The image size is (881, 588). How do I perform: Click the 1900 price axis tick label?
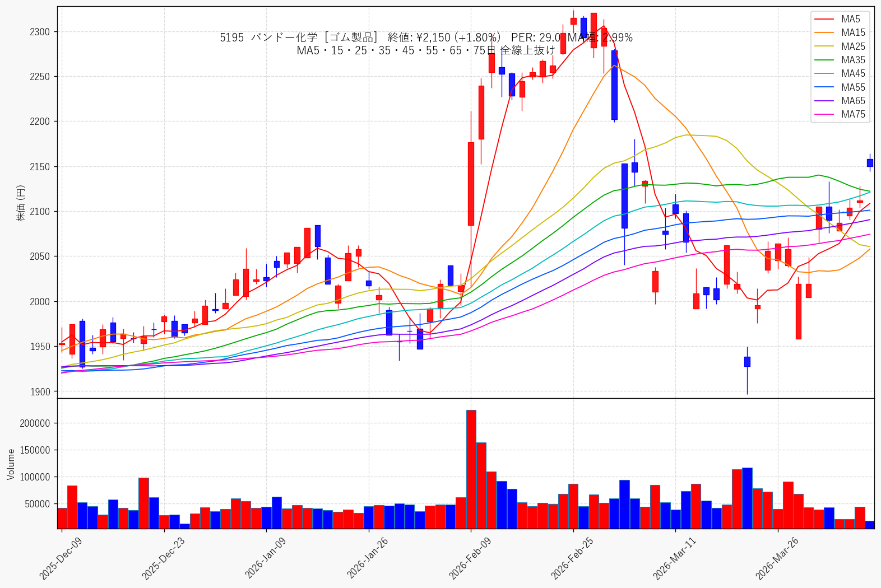click(x=40, y=392)
